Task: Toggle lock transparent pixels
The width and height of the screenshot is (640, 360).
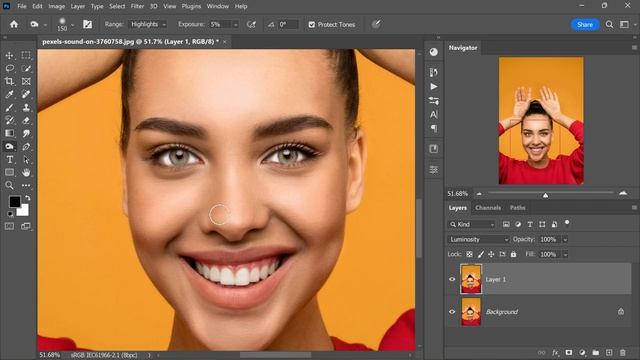Action: tap(469, 254)
